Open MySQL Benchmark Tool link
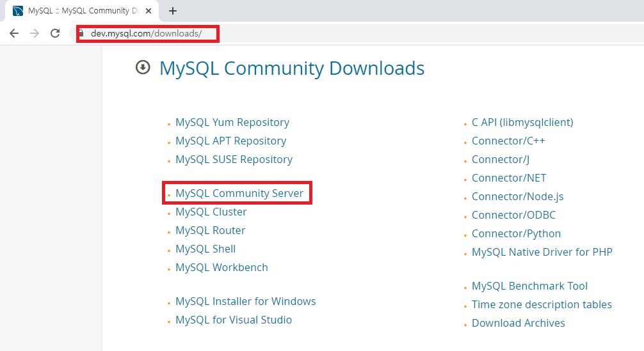The image size is (644, 351). click(x=530, y=286)
